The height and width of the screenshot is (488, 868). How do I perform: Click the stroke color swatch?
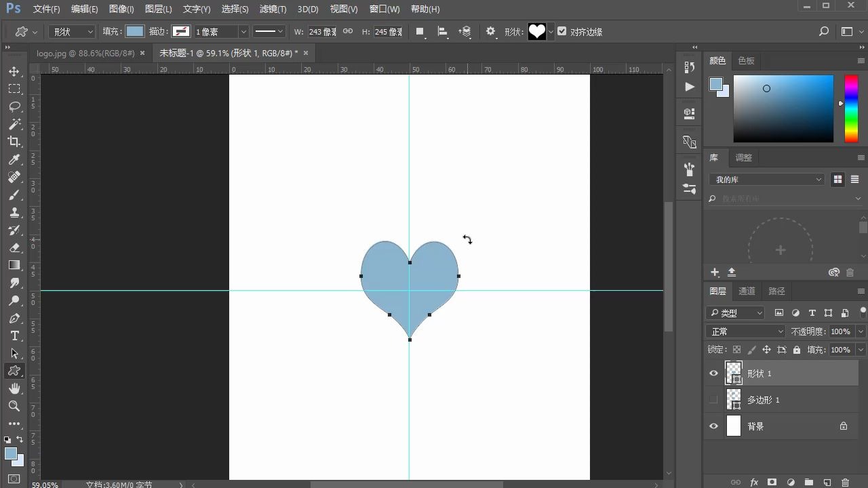point(181,32)
